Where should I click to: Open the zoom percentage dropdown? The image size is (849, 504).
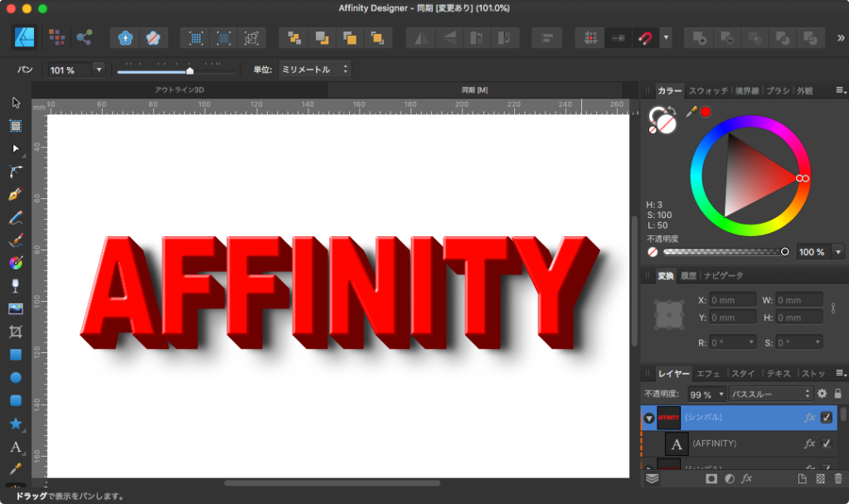[99, 70]
